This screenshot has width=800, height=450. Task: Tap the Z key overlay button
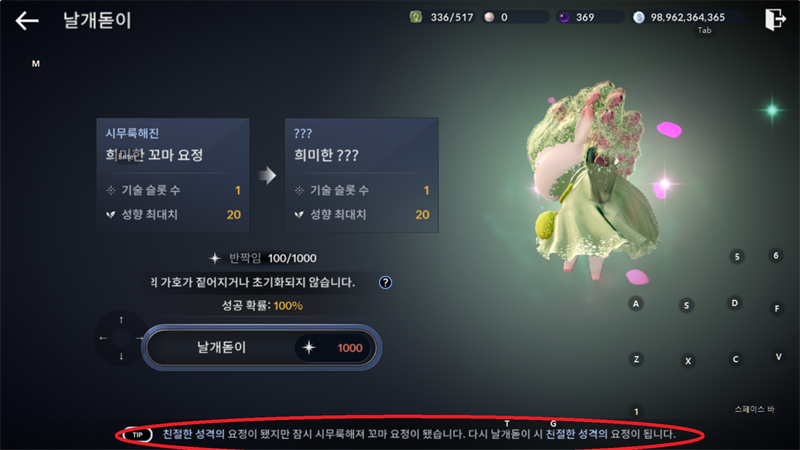[636, 359]
